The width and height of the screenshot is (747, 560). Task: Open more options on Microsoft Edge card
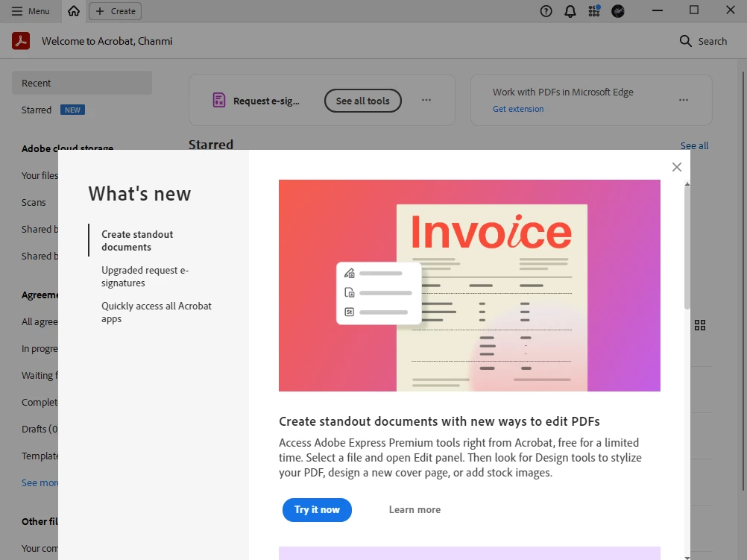click(x=684, y=100)
